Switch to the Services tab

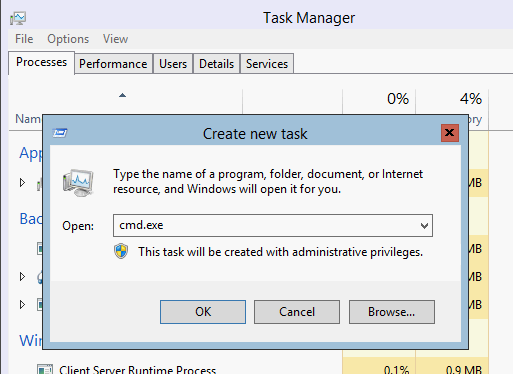267,64
